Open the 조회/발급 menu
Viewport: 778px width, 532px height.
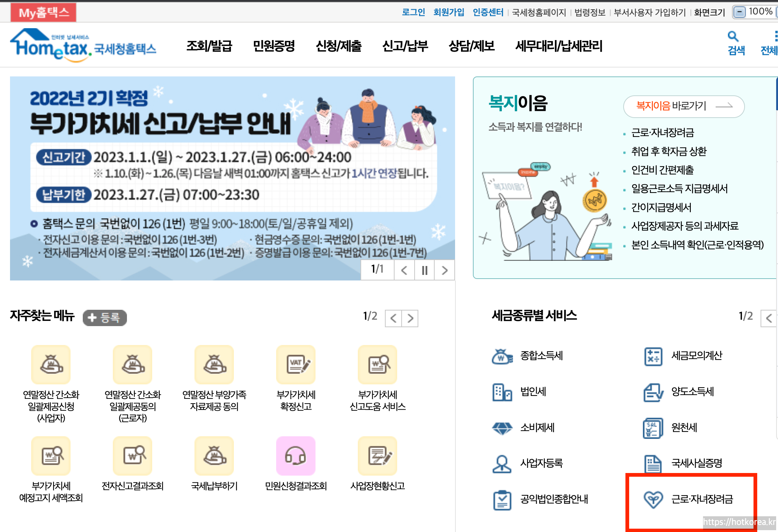coord(209,46)
